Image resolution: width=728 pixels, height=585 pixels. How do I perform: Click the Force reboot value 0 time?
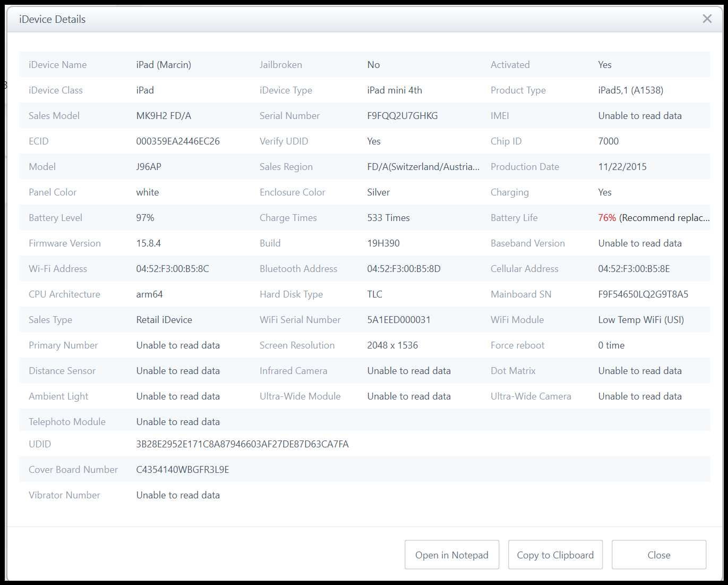coord(611,345)
